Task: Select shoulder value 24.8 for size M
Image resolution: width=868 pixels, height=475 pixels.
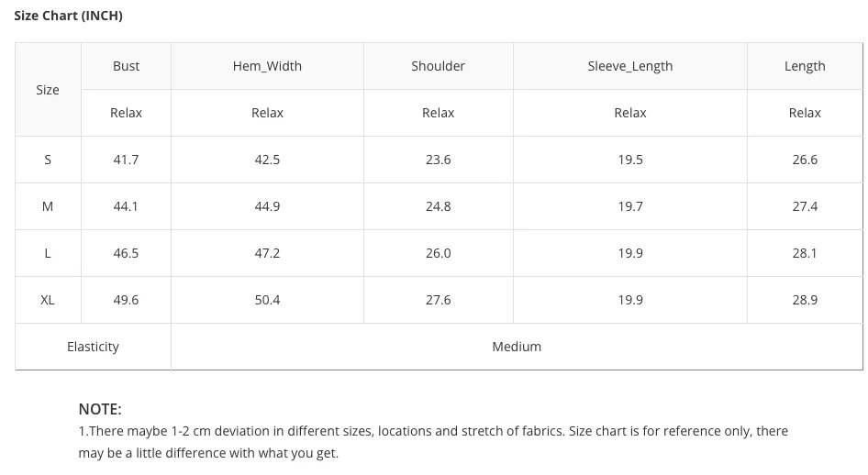Action: pyautogui.click(x=438, y=206)
